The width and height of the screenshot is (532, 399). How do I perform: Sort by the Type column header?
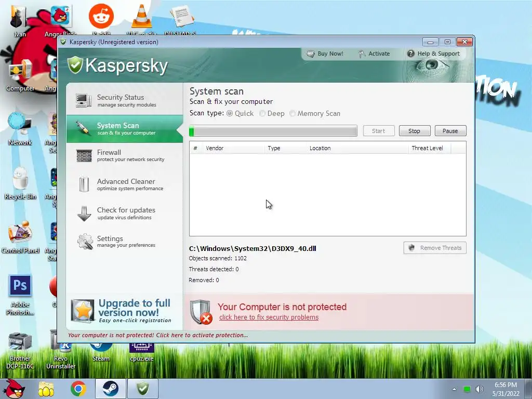click(x=285, y=148)
